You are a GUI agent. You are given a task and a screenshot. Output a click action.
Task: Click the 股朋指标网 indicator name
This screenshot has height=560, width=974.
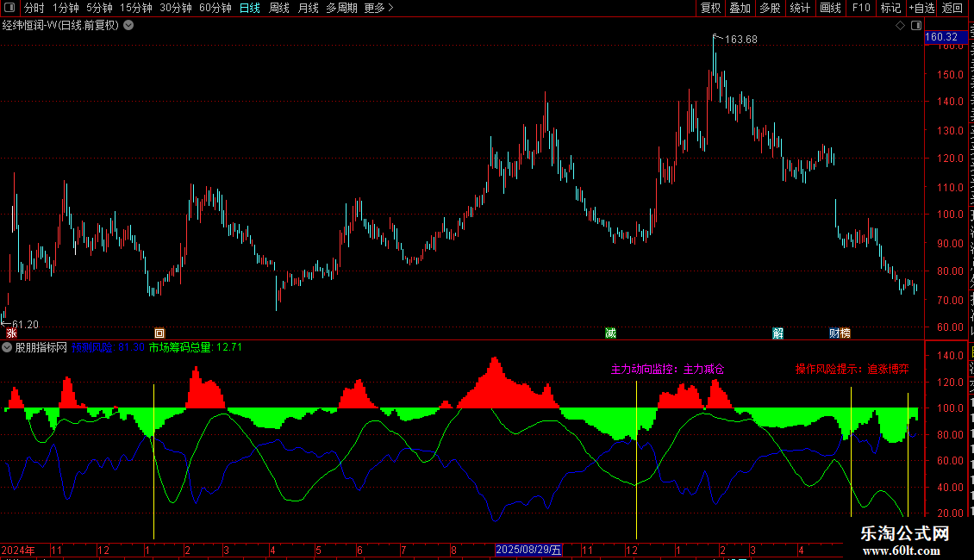[41, 348]
